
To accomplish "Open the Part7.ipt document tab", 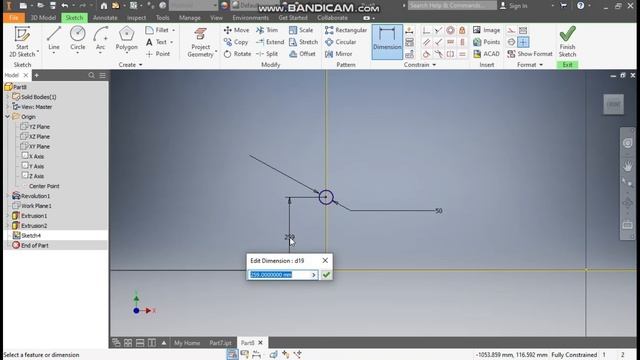I will (x=220, y=343).
